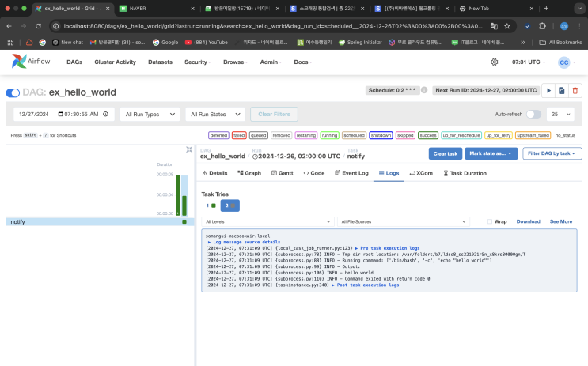Open All Run States dropdown
The height and width of the screenshot is (366, 588).
pos(215,115)
